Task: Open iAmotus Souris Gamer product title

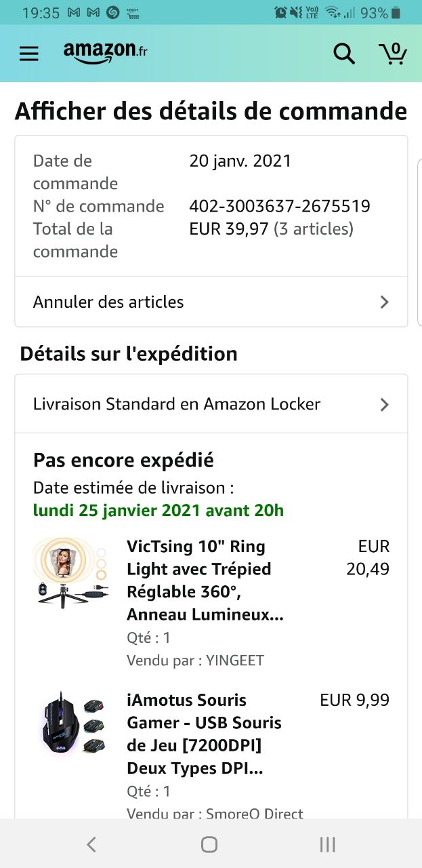Action: pyautogui.click(x=204, y=734)
